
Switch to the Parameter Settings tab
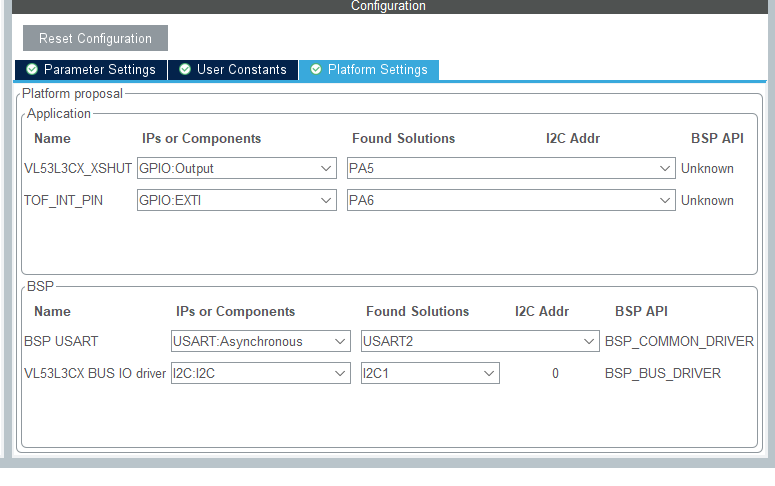pyautogui.click(x=91, y=70)
